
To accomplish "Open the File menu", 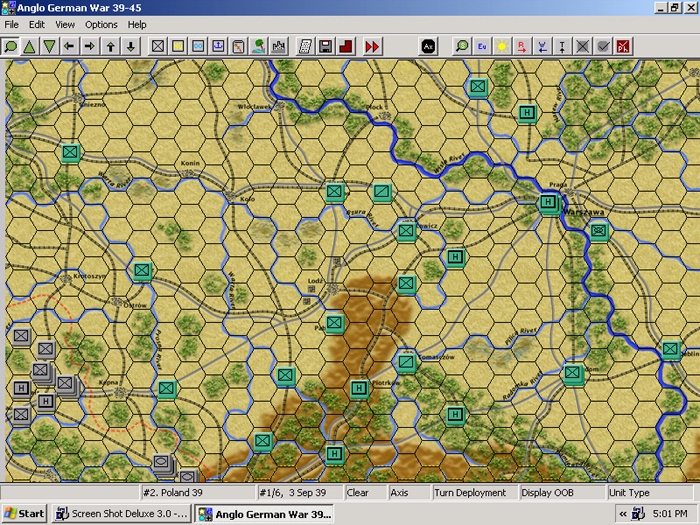I will click(x=12, y=25).
